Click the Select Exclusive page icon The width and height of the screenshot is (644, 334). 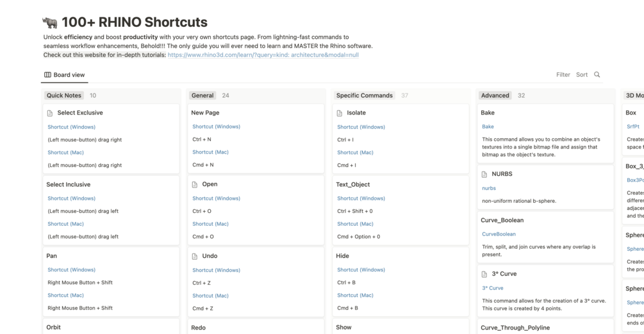pos(50,113)
